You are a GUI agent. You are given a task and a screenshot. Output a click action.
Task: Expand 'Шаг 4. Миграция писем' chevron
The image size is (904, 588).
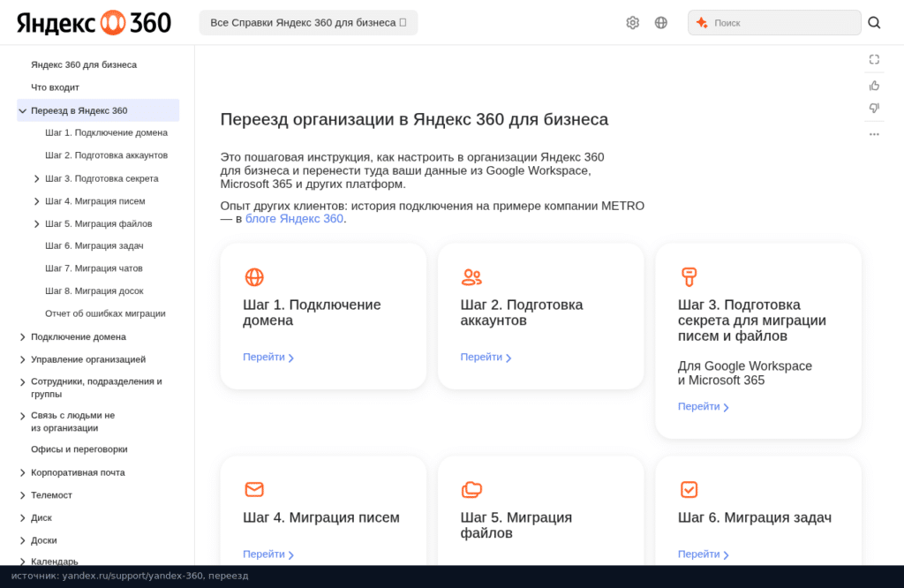pos(37,201)
